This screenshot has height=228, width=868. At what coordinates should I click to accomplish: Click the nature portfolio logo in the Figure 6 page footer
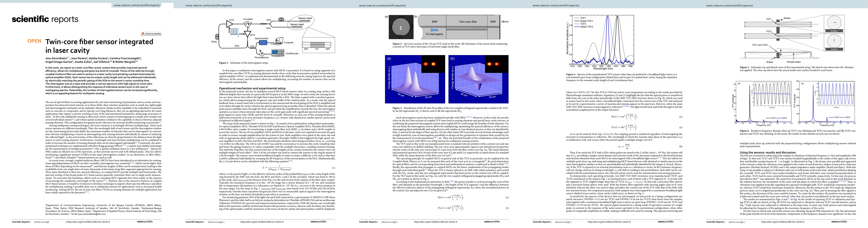point(839,222)
